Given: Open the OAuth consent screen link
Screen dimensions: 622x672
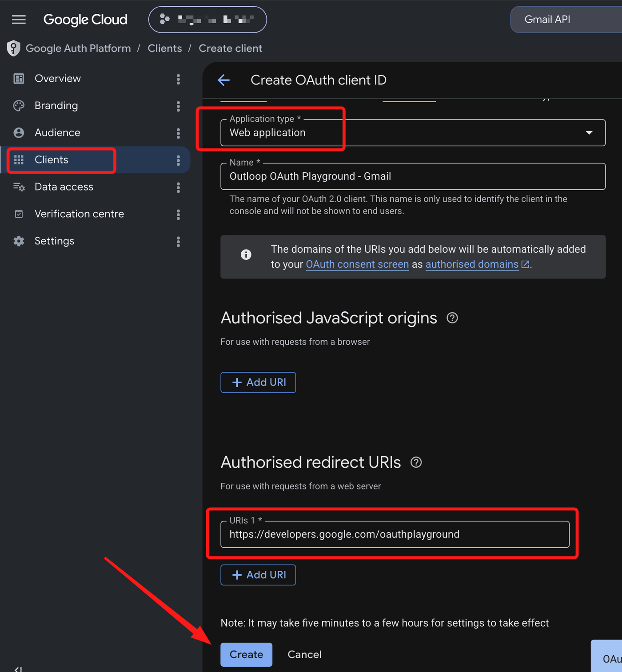Looking at the screenshot, I should 357,264.
